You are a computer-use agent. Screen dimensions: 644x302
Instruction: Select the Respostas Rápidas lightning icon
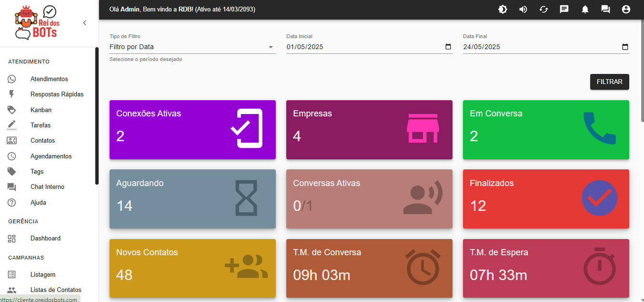(11, 94)
